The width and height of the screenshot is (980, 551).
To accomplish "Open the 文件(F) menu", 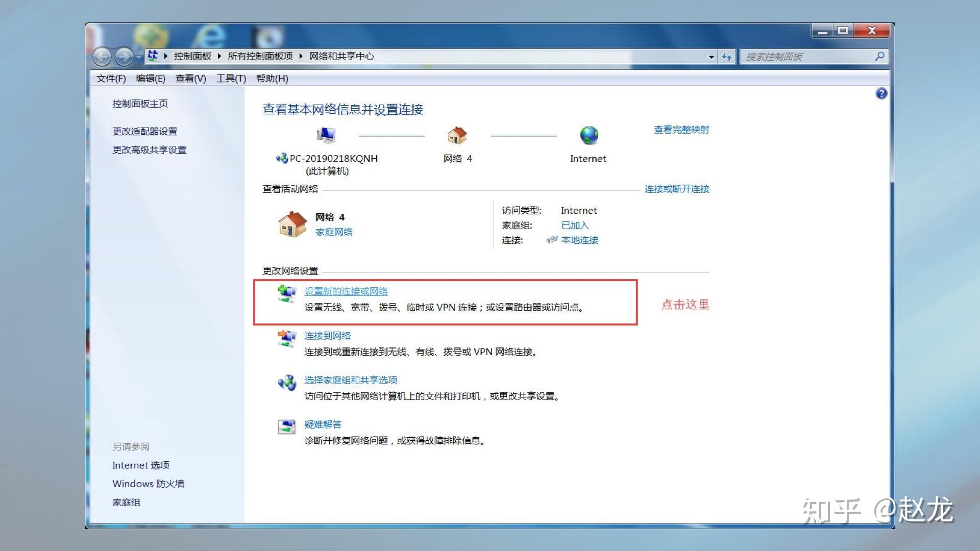I will point(111,79).
